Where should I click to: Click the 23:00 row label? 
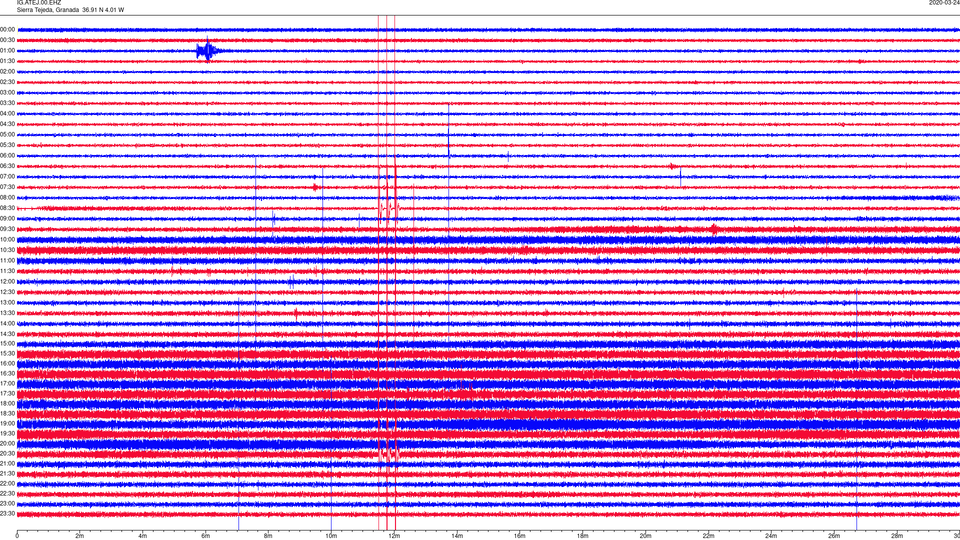click(8, 503)
